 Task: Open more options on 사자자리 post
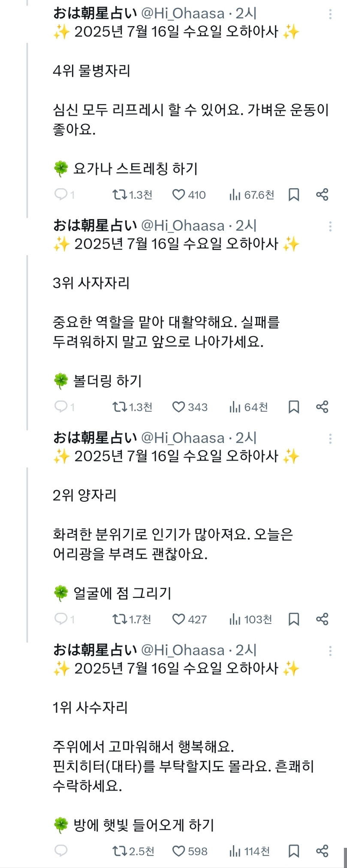pyautogui.click(x=330, y=226)
